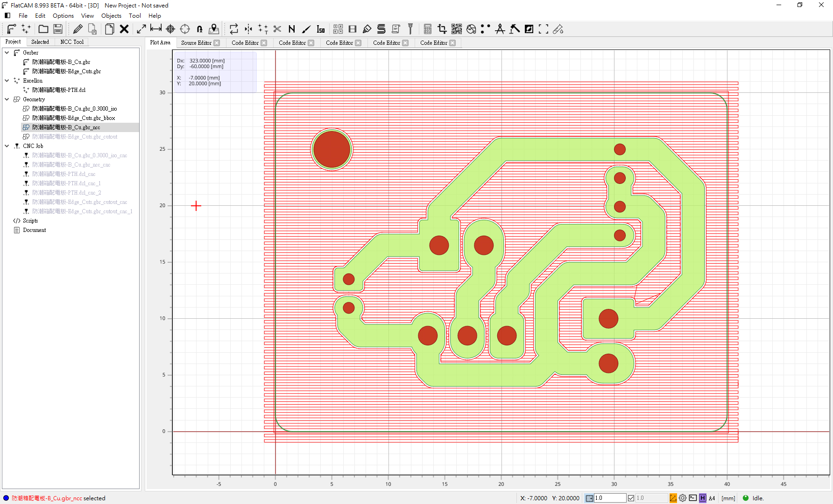Open the Open Project folder icon
Screen dimensions: 833x504
tap(43, 29)
